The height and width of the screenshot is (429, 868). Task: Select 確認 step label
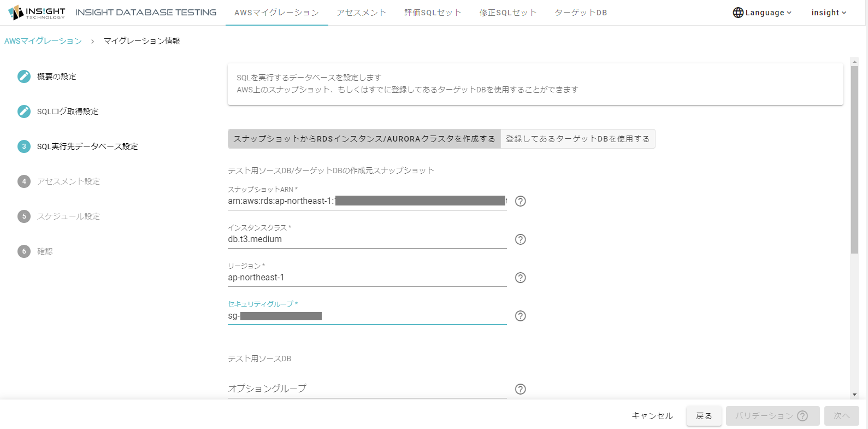[x=45, y=251]
